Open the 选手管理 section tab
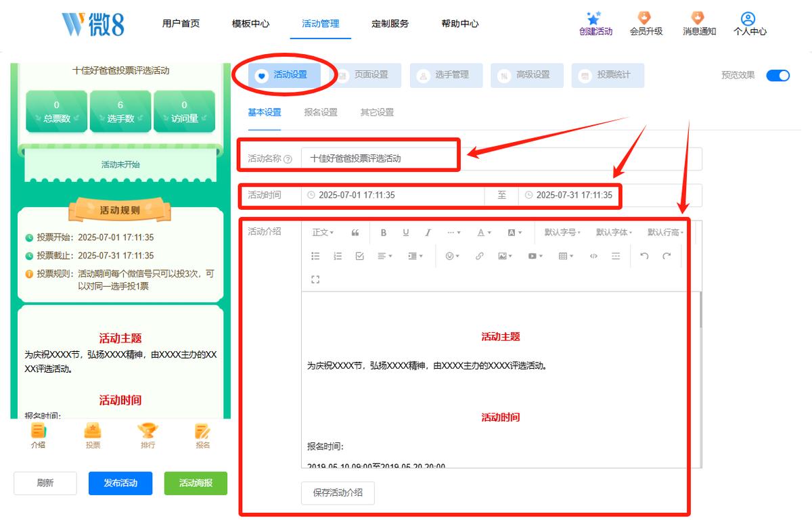Image resolution: width=812 pixels, height=529 pixels. pos(447,75)
